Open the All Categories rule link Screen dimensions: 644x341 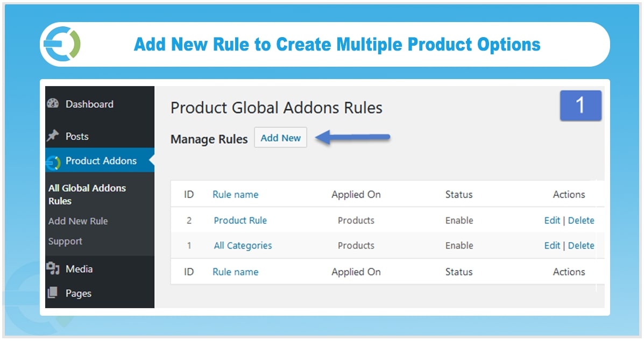(243, 245)
